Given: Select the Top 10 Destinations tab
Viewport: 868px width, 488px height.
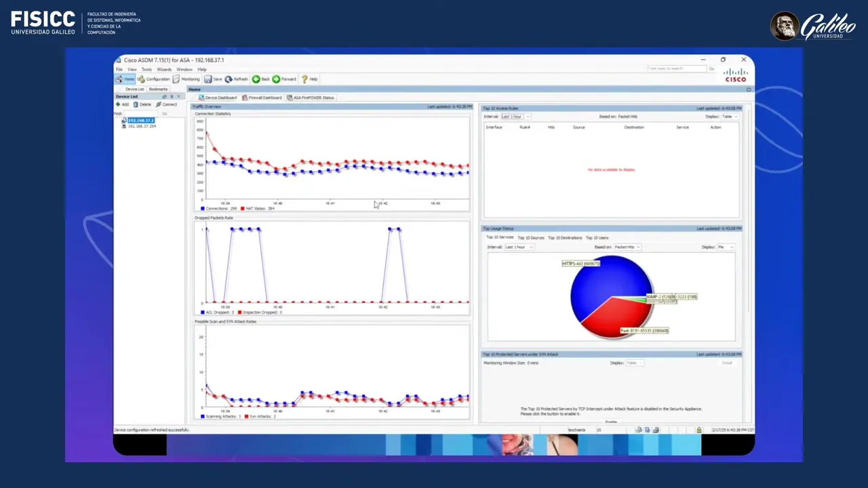Looking at the screenshot, I should coord(565,238).
